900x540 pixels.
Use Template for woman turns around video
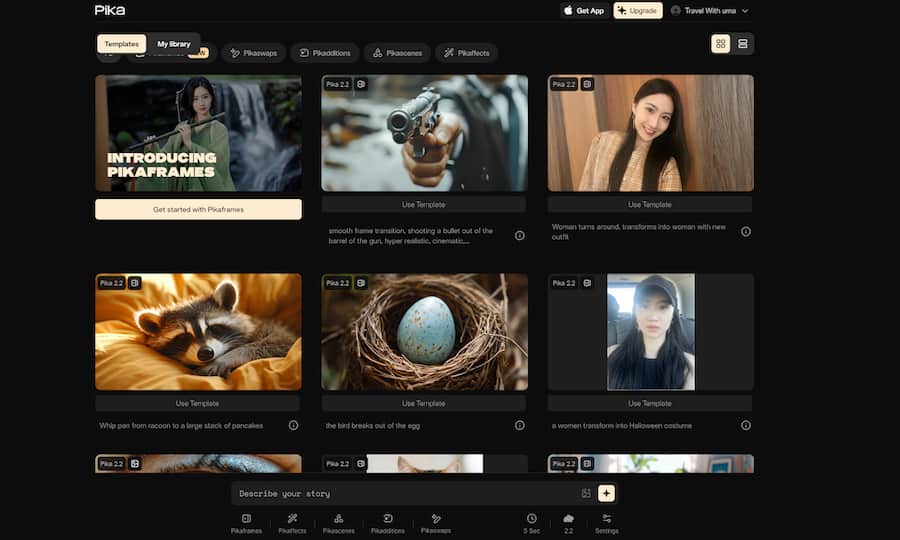coord(650,204)
